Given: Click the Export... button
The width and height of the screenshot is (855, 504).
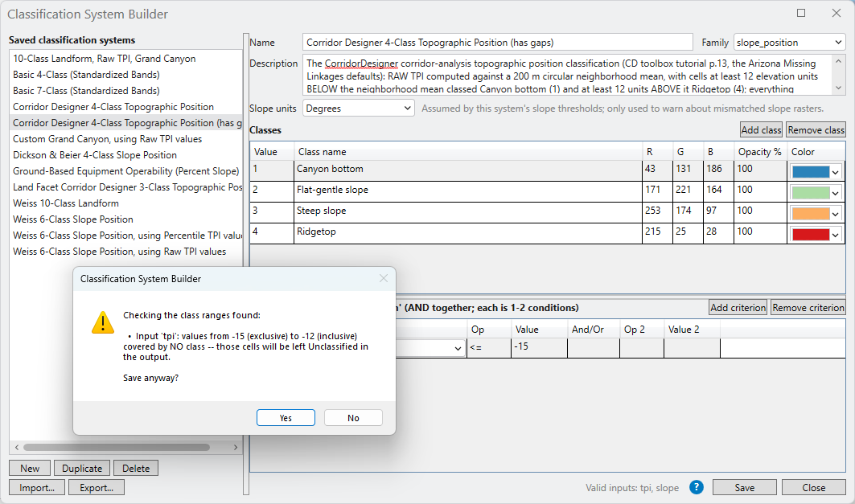Looking at the screenshot, I should point(97,488).
